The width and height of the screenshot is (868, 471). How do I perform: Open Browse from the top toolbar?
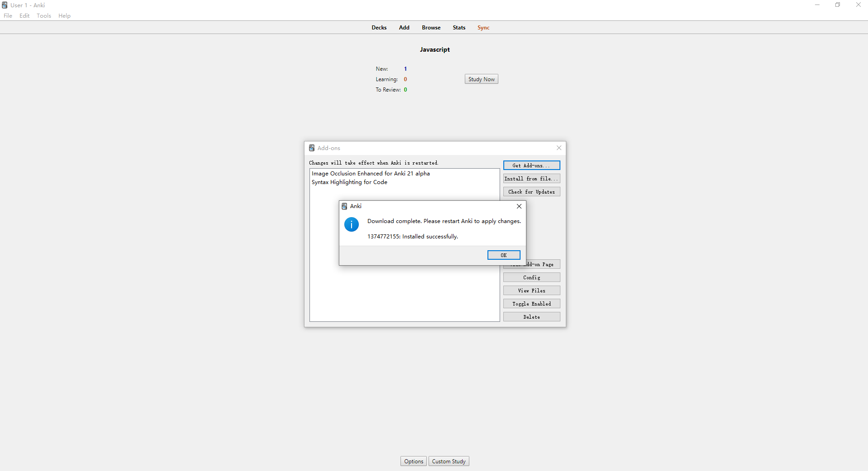point(431,28)
